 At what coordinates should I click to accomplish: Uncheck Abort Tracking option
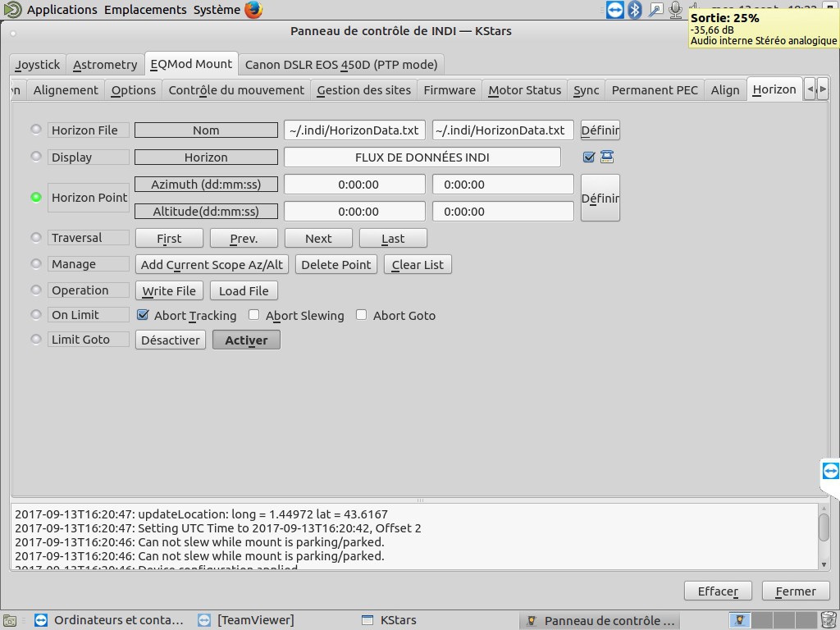[143, 314]
